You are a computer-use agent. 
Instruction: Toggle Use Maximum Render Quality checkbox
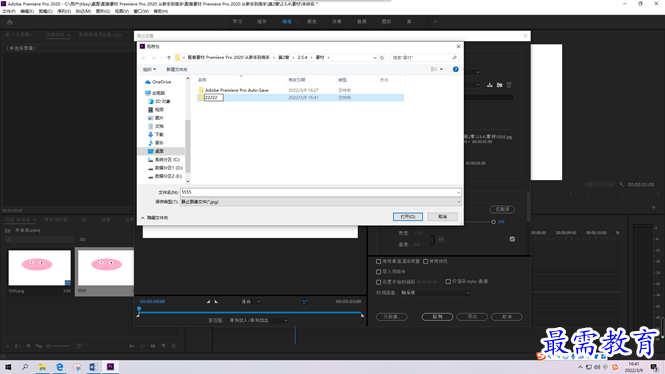[x=378, y=262]
